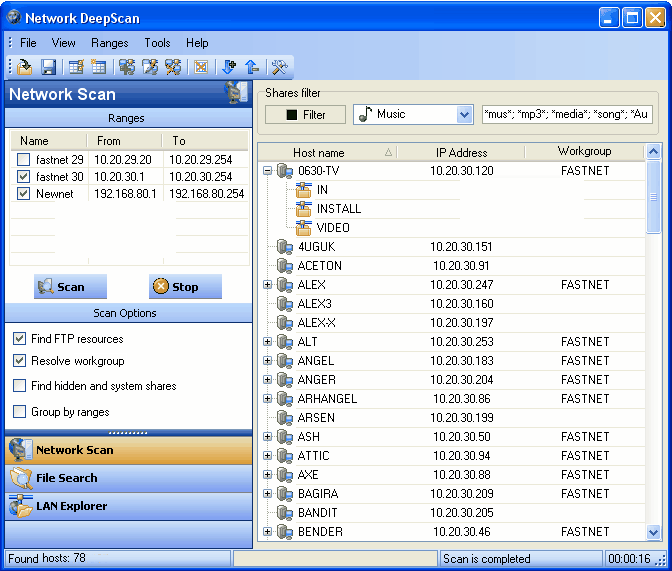Image resolution: width=672 pixels, height=571 pixels.
Task: Click the delete range network icon
Action: coord(173,67)
